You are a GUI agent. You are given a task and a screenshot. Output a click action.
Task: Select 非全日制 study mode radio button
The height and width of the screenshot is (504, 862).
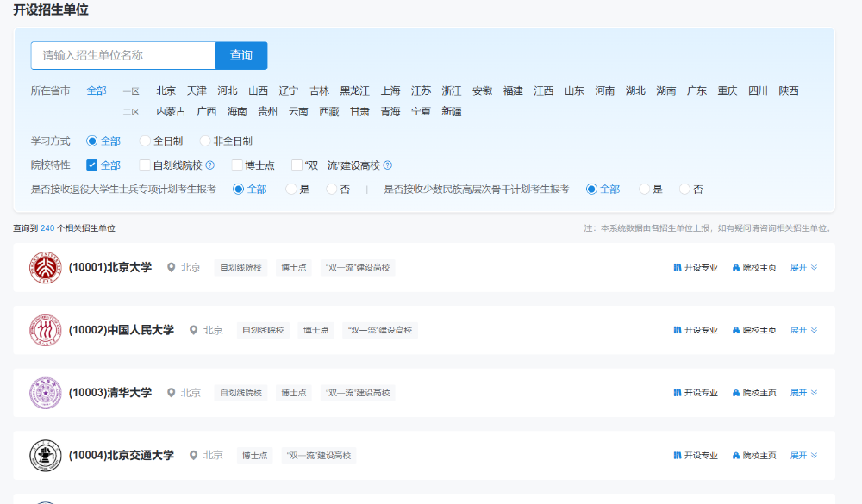coord(205,140)
